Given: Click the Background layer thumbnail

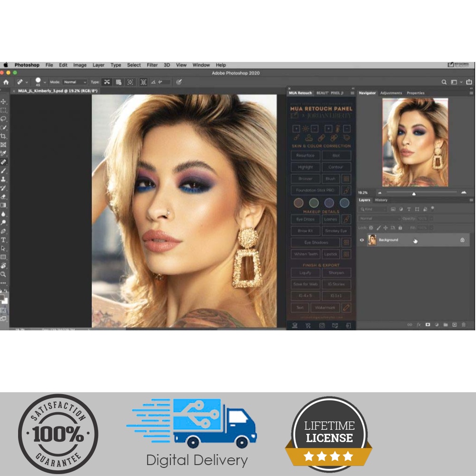Looking at the screenshot, I should point(372,239).
